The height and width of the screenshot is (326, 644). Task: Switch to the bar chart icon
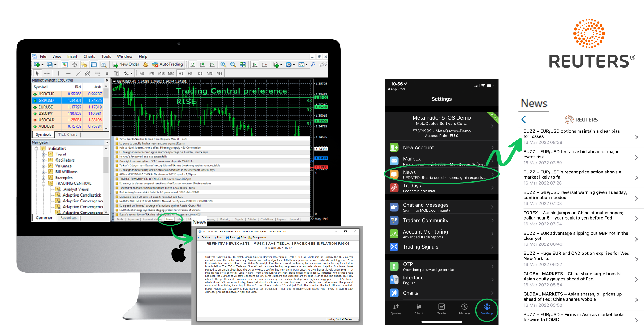192,65
